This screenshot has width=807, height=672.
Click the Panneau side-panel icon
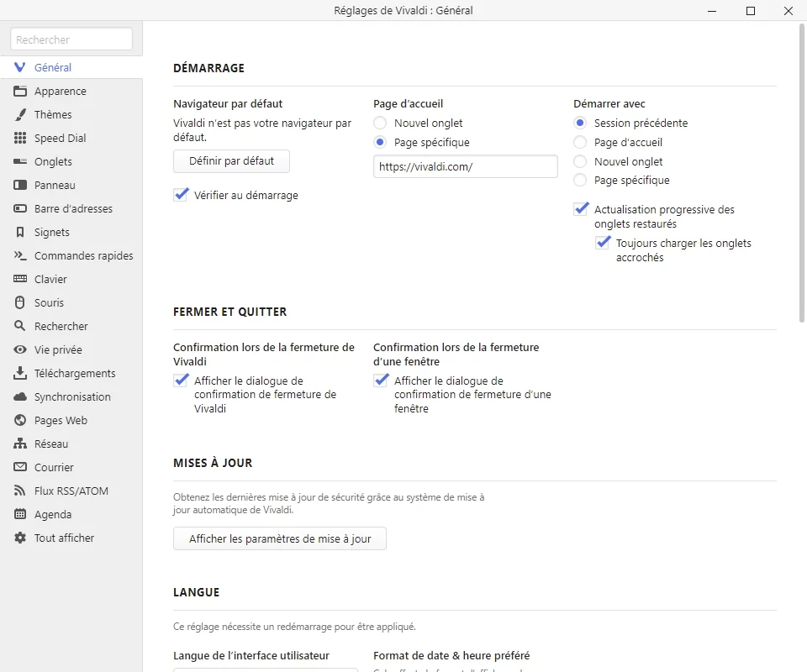(19, 185)
